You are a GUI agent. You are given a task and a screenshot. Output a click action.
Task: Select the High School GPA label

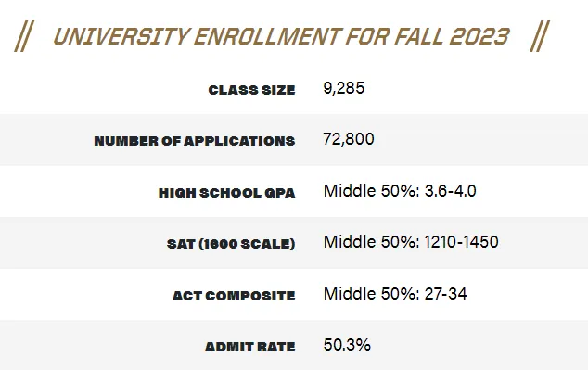click(x=227, y=193)
